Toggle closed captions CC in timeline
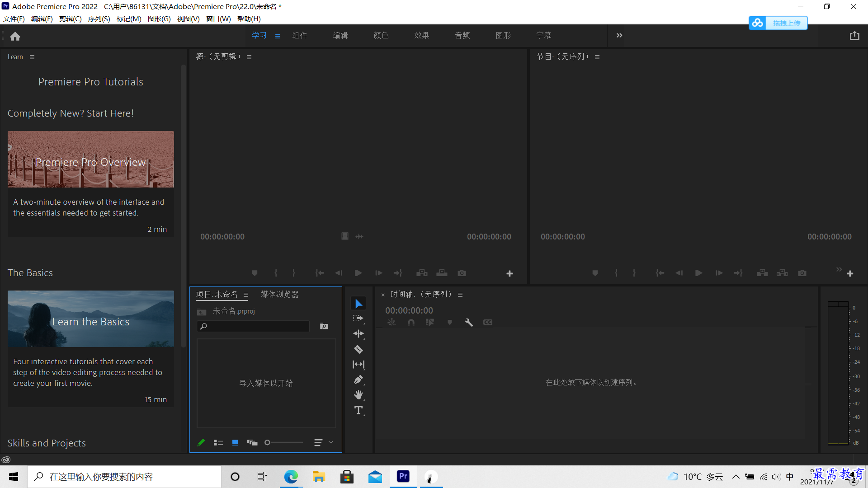The width and height of the screenshot is (868, 488). coord(488,322)
